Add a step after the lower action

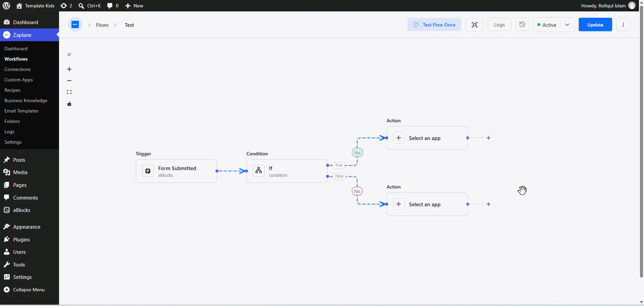pos(488,204)
